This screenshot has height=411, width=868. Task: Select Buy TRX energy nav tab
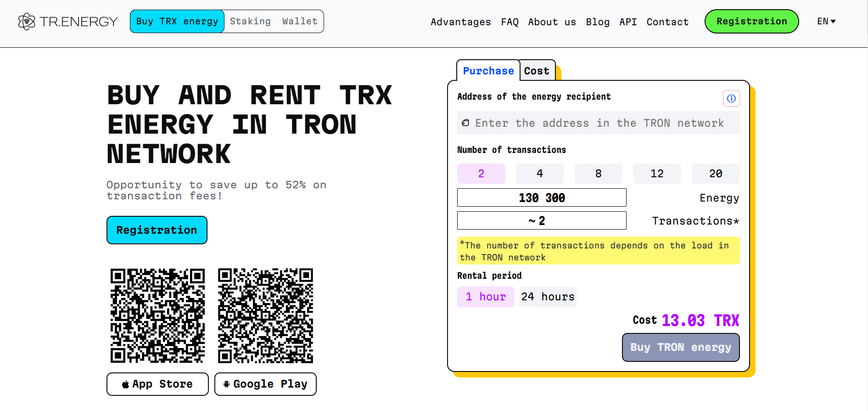click(177, 22)
